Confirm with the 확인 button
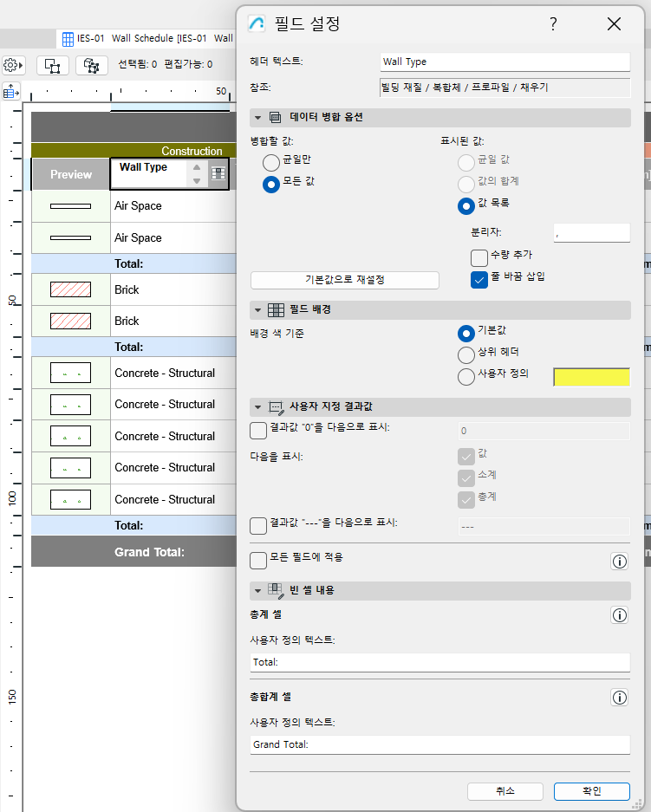This screenshot has height=812, width=651. point(592,791)
